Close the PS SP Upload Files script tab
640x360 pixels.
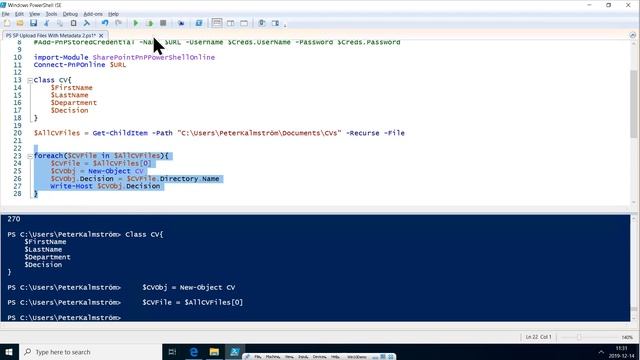coord(101,36)
